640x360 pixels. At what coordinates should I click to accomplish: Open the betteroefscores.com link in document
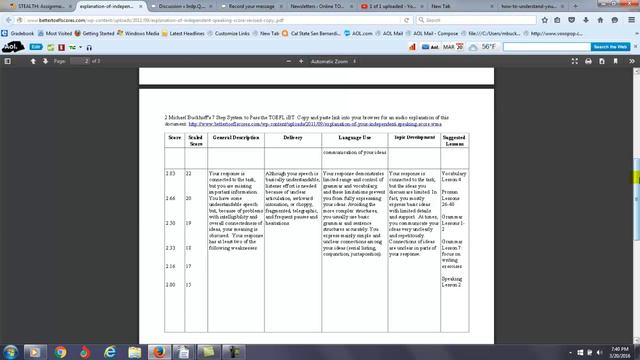tap(315, 124)
